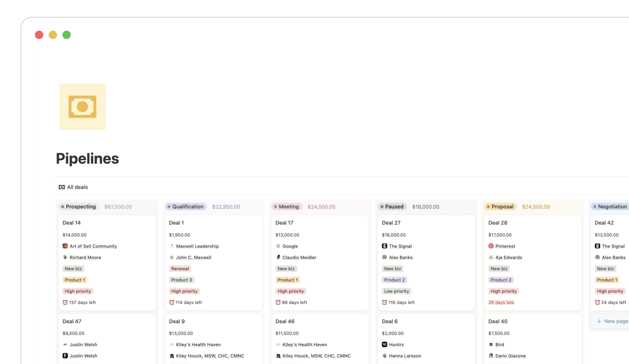Click the $22,950.00 Qualification total

click(x=226, y=207)
